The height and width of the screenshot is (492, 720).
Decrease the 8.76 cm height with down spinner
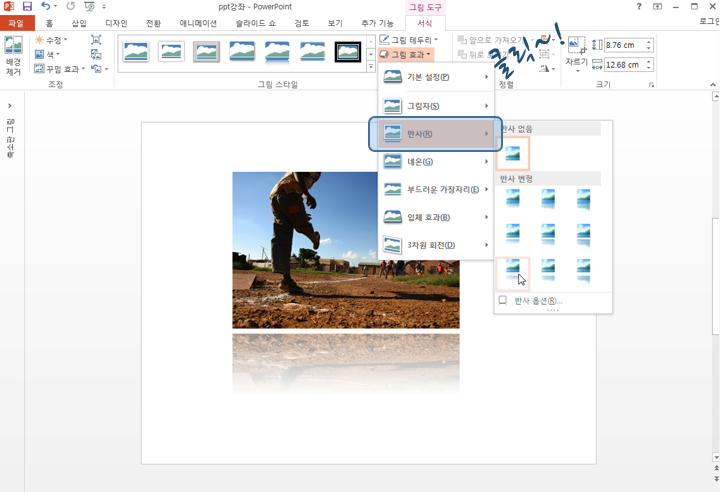pos(649,48)
